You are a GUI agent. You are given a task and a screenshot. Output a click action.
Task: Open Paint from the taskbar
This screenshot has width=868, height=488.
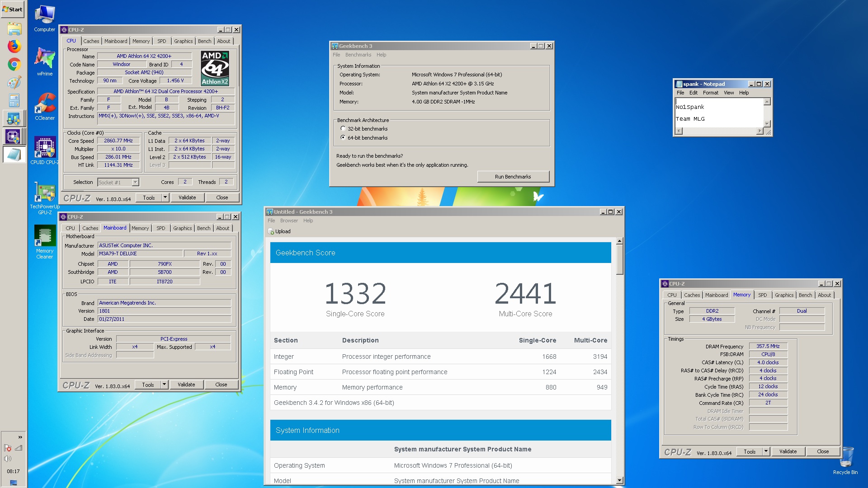pyautogui.click(x=14, y=82)
